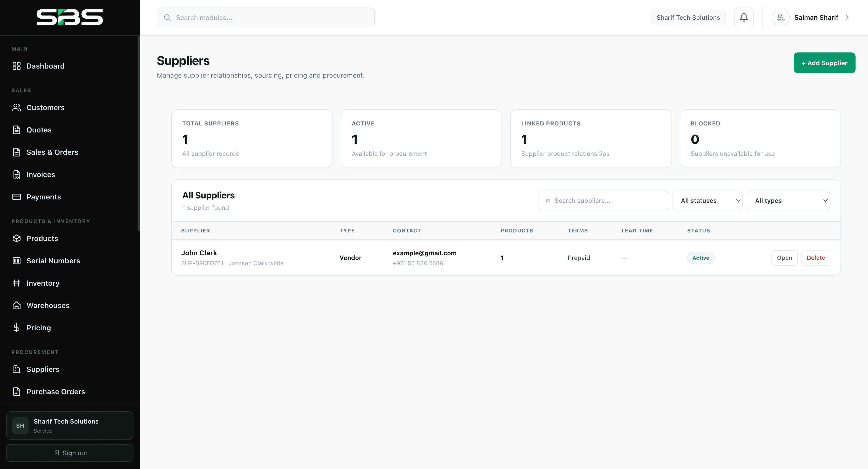This screenshot has width=868, height=469.
Task: Focus the Search modules field
Action: 266,18
